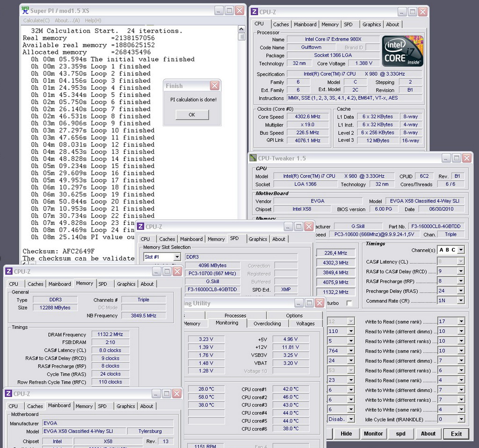Click the CPU-Z icon in SPD window title
Viewport: 479px width, 448px height.
[x=140, y=226]
